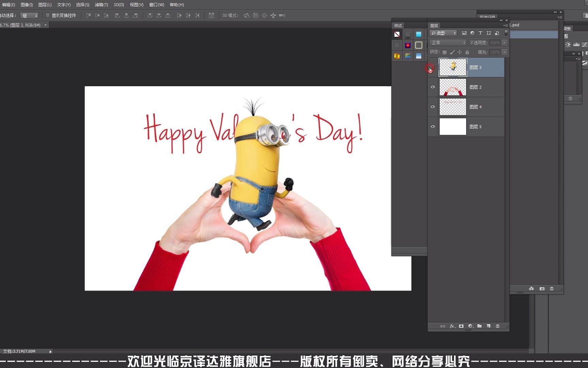This screenshot has height=368, width=588.
Task: Apply the gold metallic style swatch
Action: click(x=397, y=56)
